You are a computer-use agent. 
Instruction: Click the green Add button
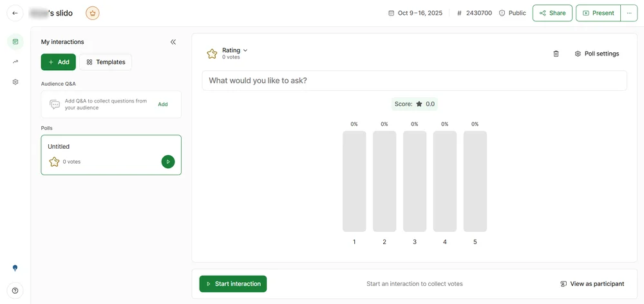coord(58,62)
